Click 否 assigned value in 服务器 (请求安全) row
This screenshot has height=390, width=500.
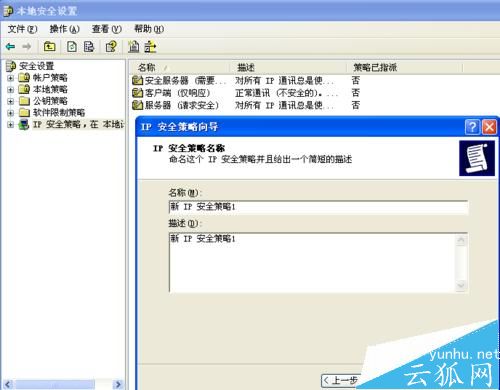pyautogui.click(x=356, y=105)
